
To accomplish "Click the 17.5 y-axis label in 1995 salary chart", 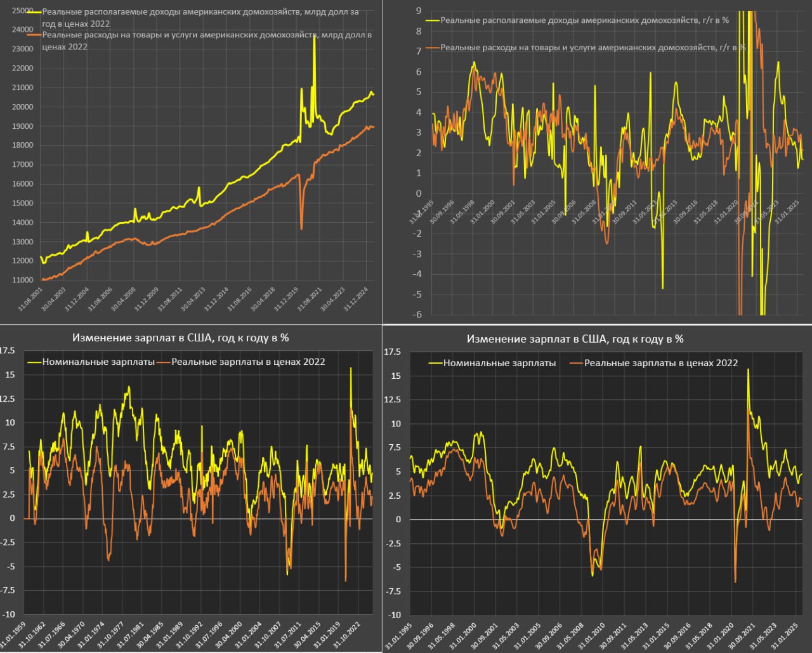I will (x=393, y=351).
